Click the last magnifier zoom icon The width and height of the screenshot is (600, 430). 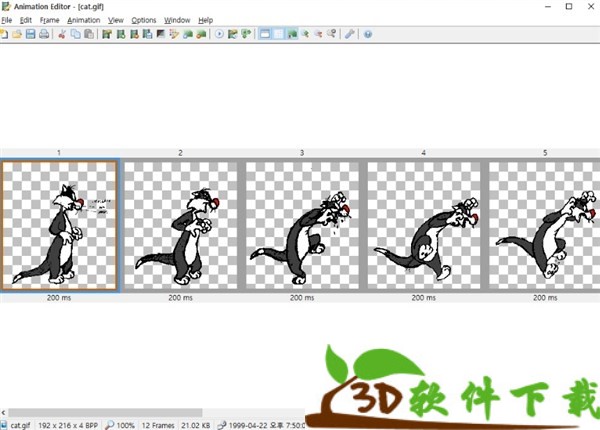click(x=331, y=34)
